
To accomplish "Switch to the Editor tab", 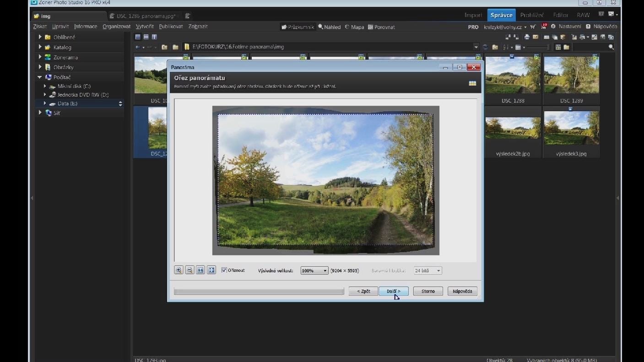I will coord(560,15).
